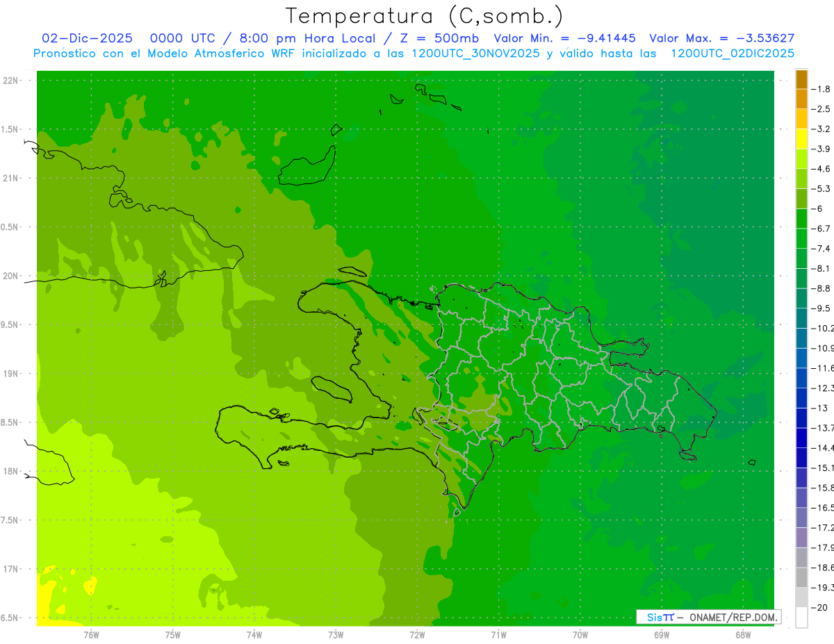
Task: Click 'Valor Min. = -9.41445' readout
Action: click(564, 38)
